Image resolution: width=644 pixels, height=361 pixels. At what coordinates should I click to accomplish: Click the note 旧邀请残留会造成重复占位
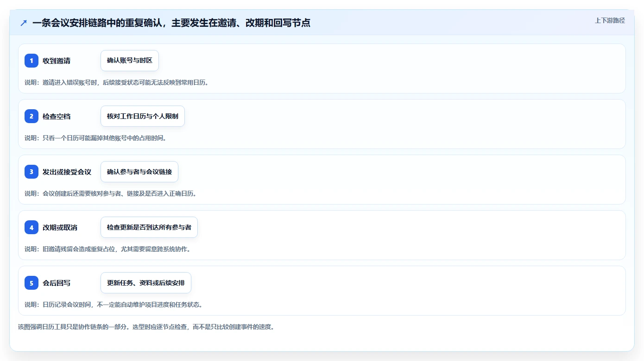[x=107, y=249]
